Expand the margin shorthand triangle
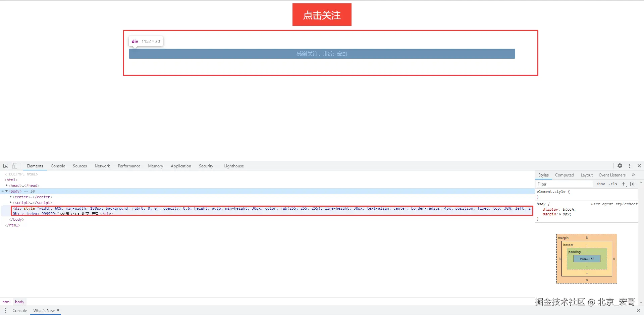644x315 pixels. coord(560,214)
